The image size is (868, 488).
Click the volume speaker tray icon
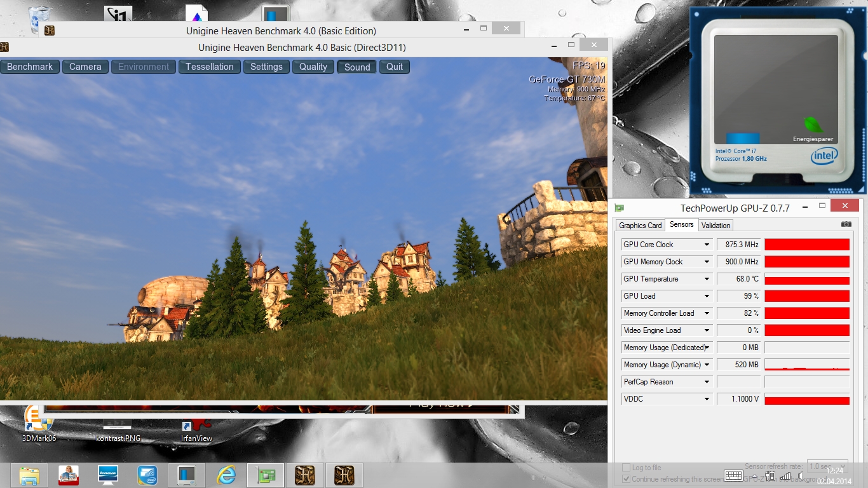(x=801, y=476)
